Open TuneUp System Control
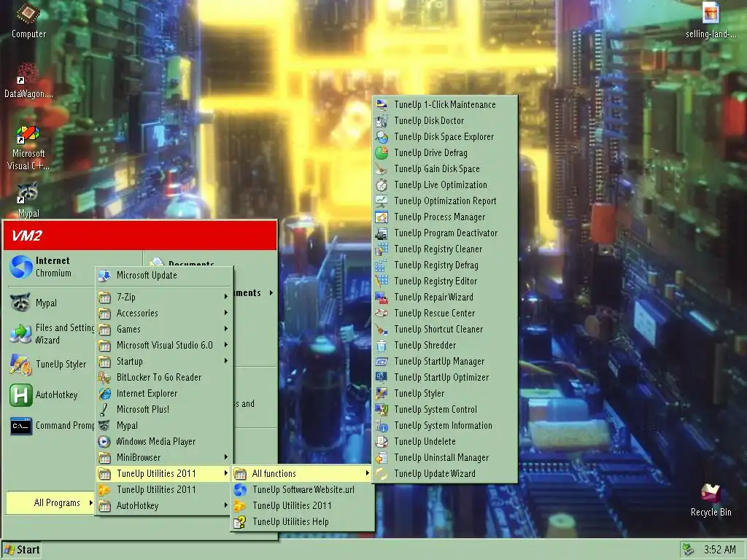747x560 pixels. tap(444, 410)
